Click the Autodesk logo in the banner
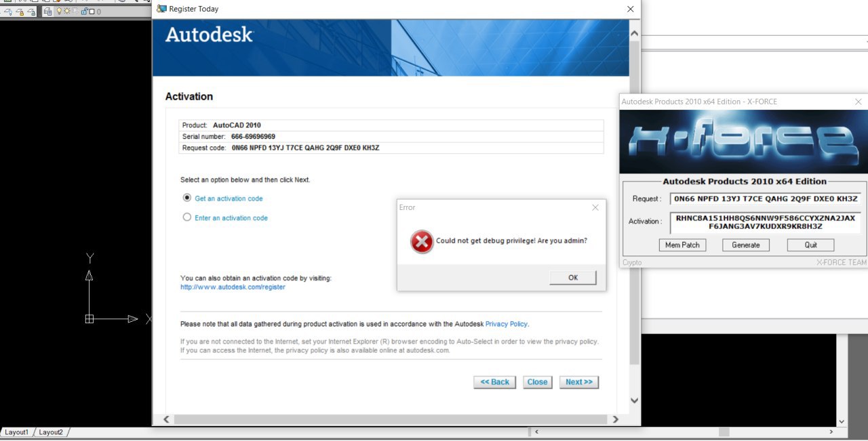 click(x=209, y=35)
